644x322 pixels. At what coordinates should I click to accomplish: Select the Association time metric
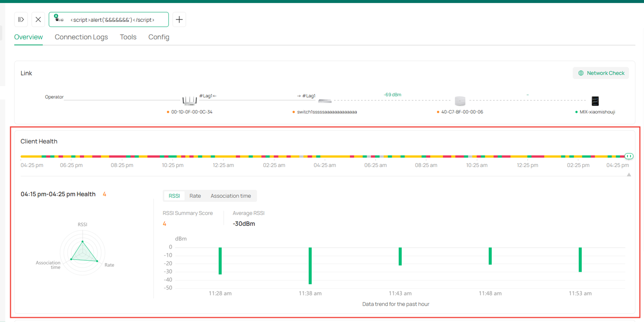click(x=231, y=196)
